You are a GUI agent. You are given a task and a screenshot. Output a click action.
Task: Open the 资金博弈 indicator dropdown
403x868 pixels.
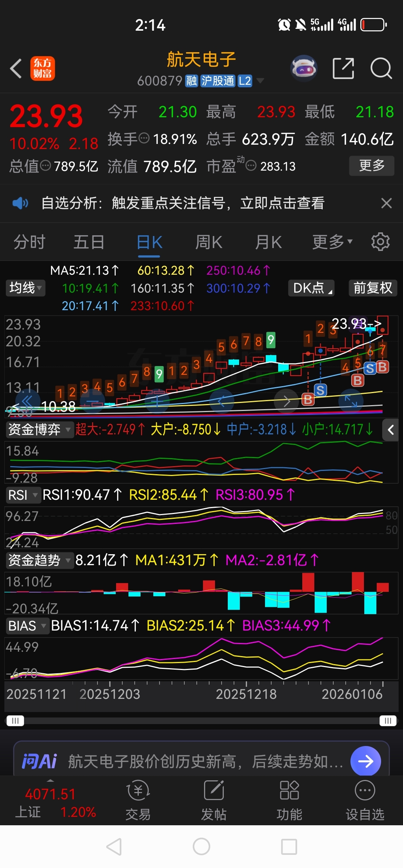pos(39,429)
